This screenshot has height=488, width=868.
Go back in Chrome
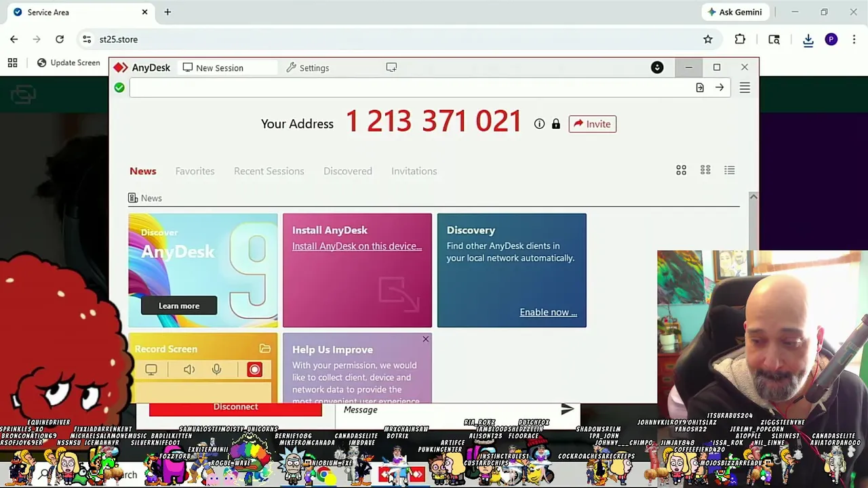(14, 39)
